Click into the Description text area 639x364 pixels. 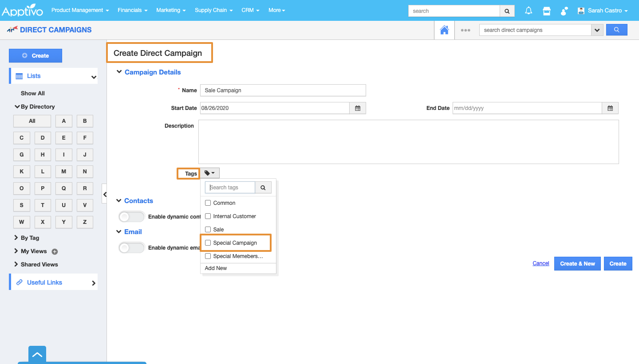click(x=408, y=142)
